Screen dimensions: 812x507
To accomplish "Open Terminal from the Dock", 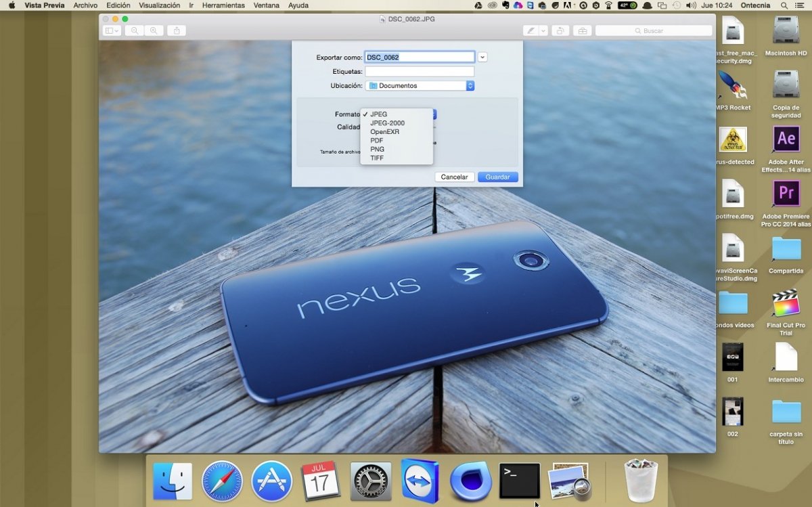I will pos(520,481).
